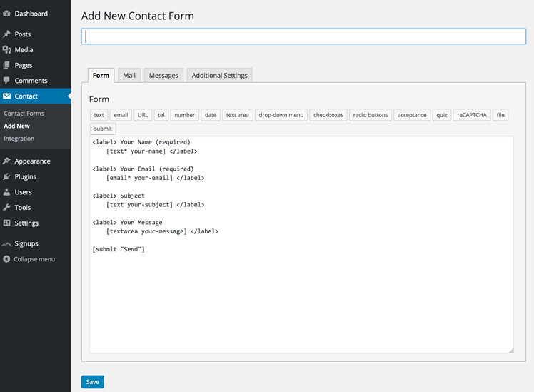Click the Dashboard gauge icon
The width and height of the screenshot is (534, 392).
[7, 14]
